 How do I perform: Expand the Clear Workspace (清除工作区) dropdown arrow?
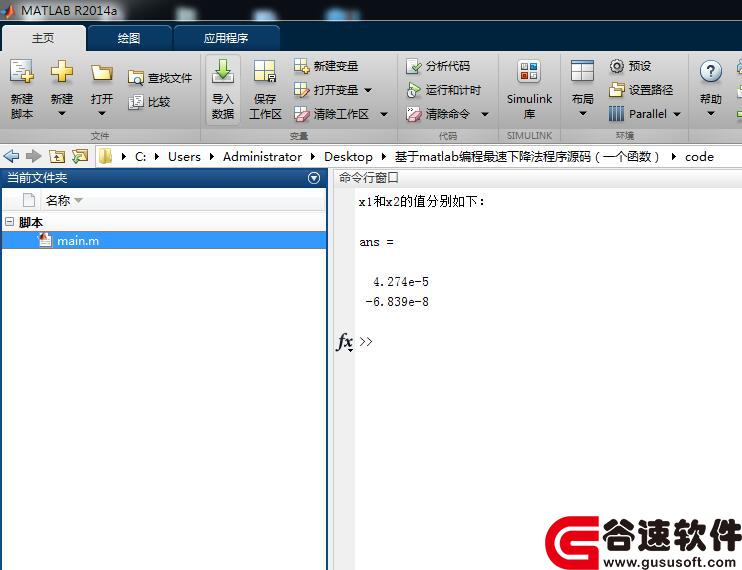(x=384, y=114)
